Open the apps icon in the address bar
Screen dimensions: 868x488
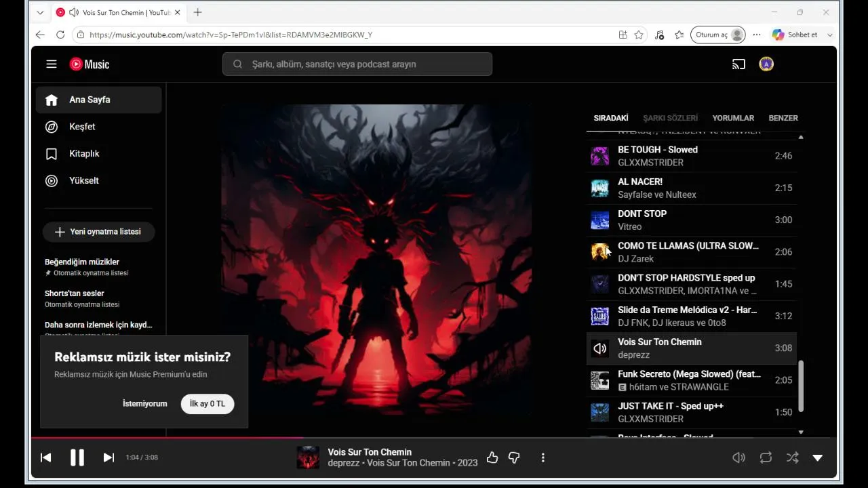click(x=623, y=35)
